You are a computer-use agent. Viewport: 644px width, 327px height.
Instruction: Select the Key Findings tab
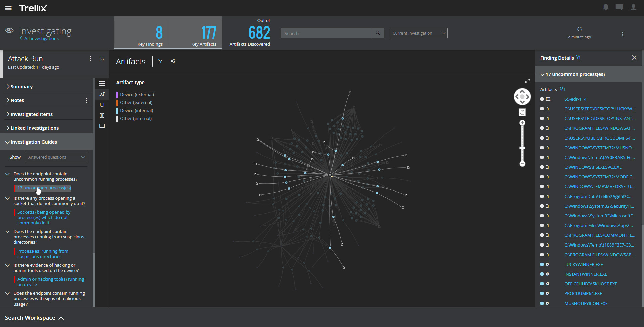point(150,34)
